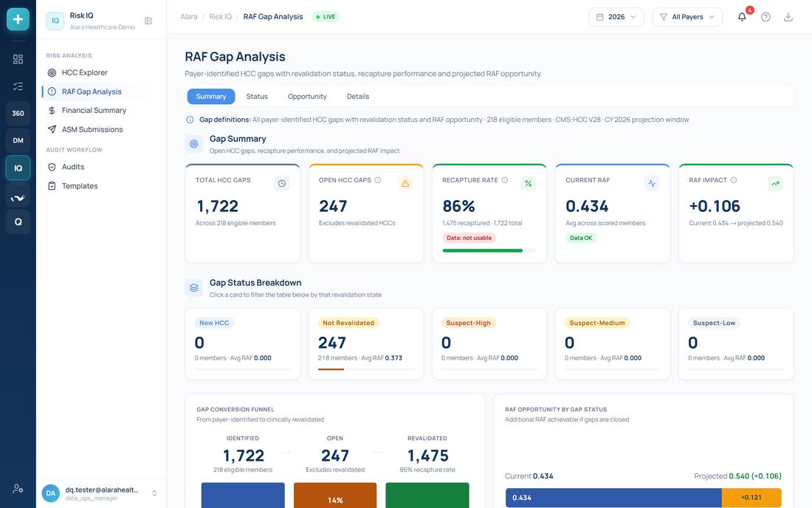Screen dimensions: 812x508
Task: Switch to the Summary tab
Action: tap(211, 96)
